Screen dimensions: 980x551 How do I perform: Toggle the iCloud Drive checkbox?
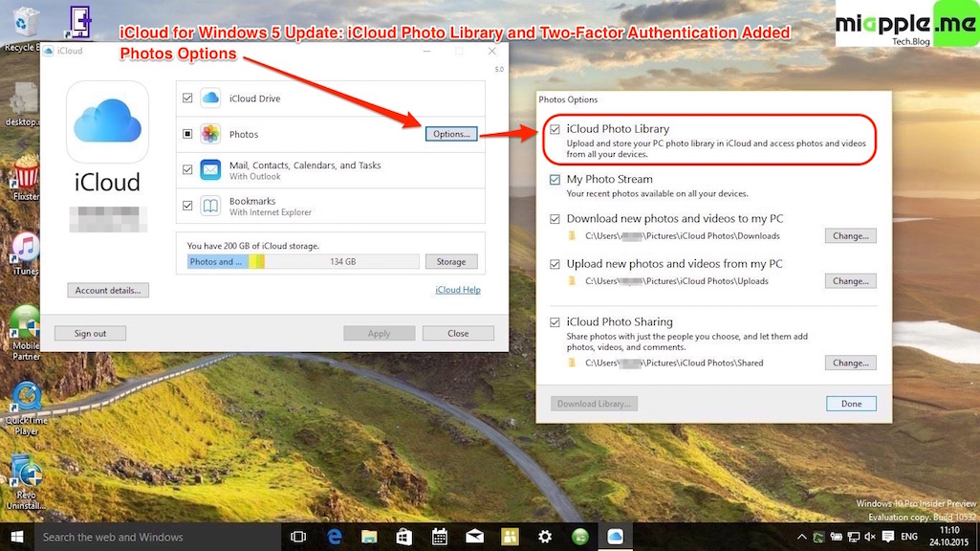click(187, 99)
